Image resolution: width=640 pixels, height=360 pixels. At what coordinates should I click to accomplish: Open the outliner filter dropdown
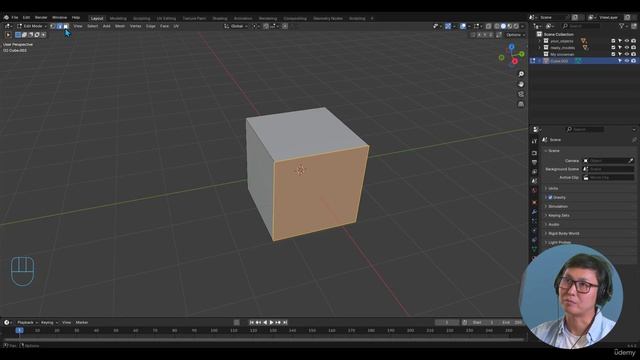tap(623, 26)
